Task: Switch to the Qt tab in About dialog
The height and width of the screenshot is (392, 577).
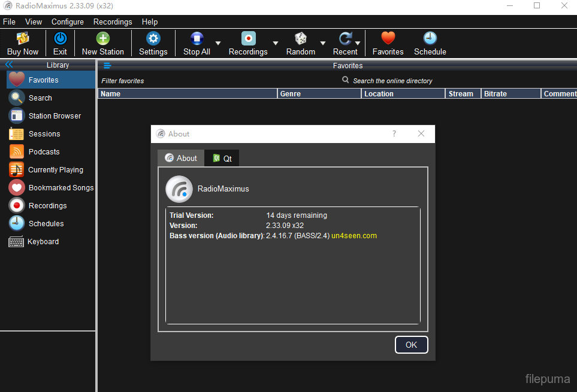Action: [x=222, y=159]
